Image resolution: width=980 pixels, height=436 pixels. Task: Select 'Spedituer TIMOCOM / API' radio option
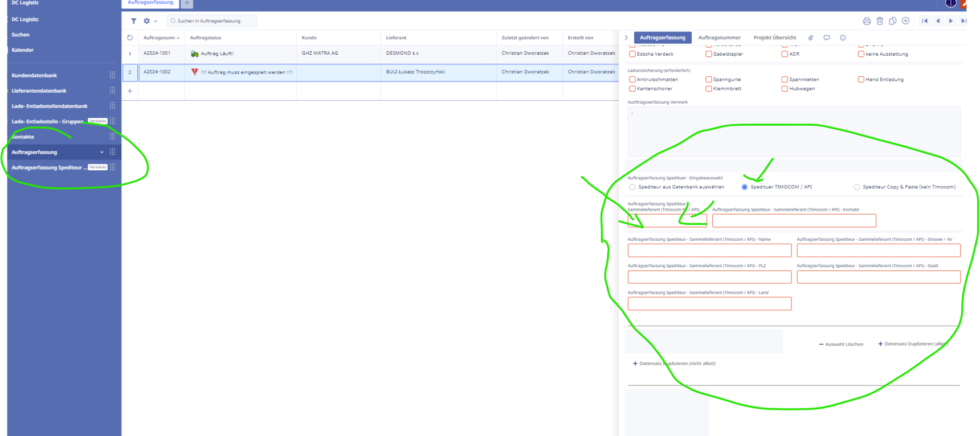pos(744,187)
